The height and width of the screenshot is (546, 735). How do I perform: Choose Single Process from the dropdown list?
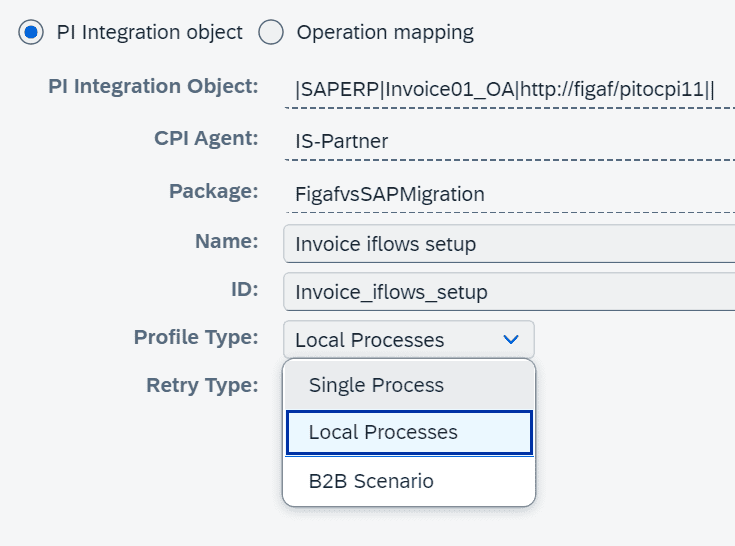click(409, 385)
